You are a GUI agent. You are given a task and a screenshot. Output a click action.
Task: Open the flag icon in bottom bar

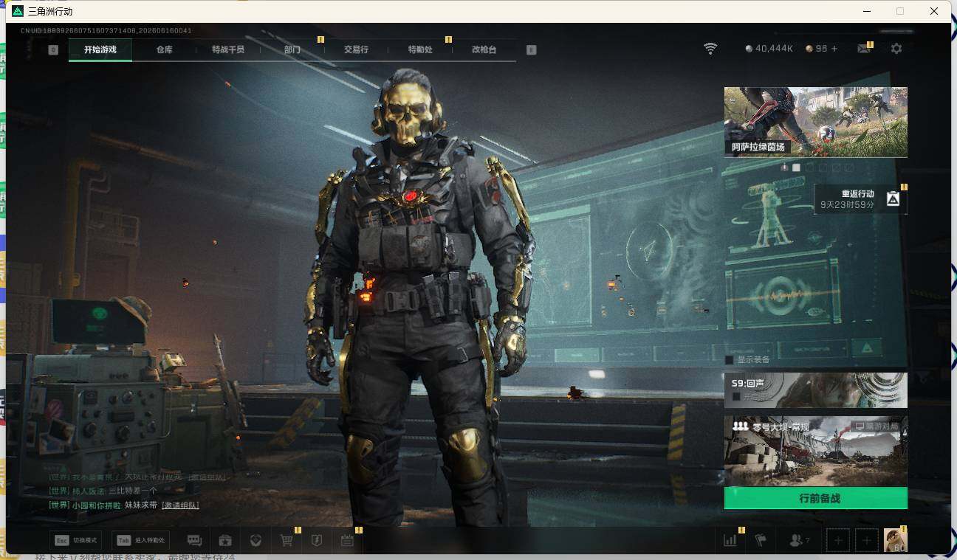click(761, 541)
